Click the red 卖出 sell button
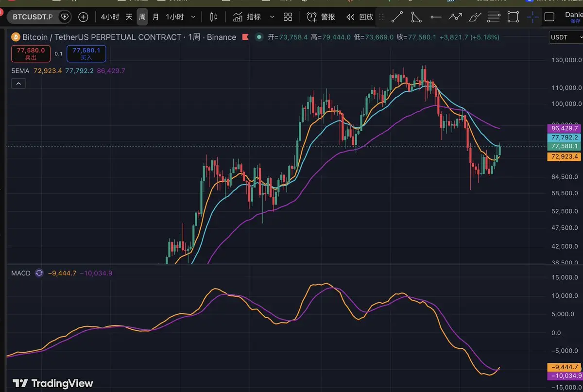Image resolution: width=583 pixels, height=392 pixels. click(x=31, y=53)
